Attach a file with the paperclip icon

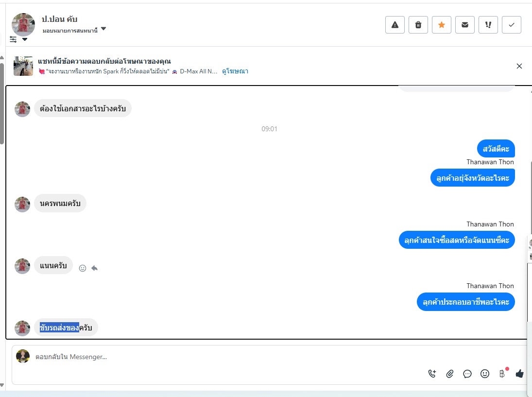click(x=449, y=374)
